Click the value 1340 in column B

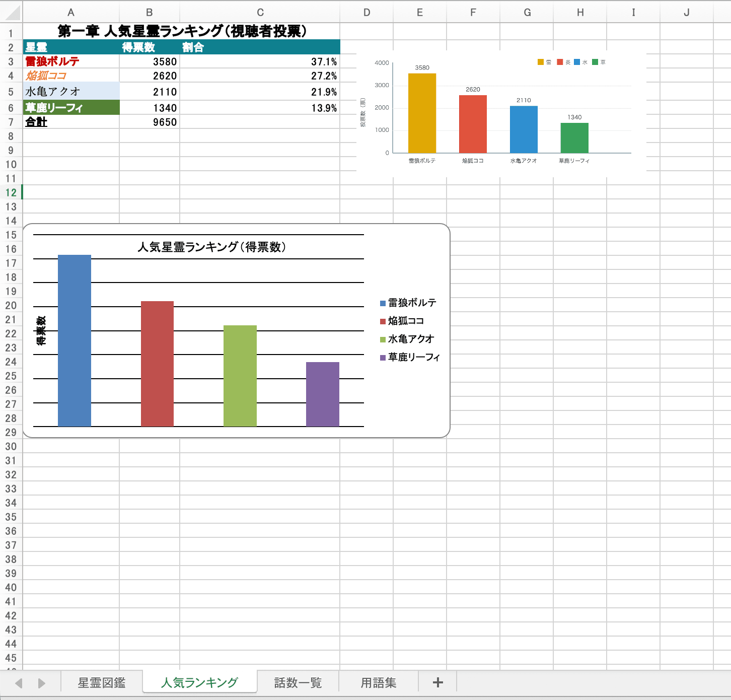pyautogui.click(x=150, y=107)
